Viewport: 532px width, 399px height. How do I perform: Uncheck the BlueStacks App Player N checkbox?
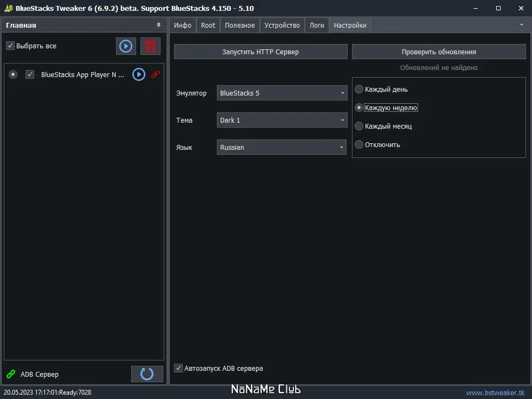click(30, 74)
